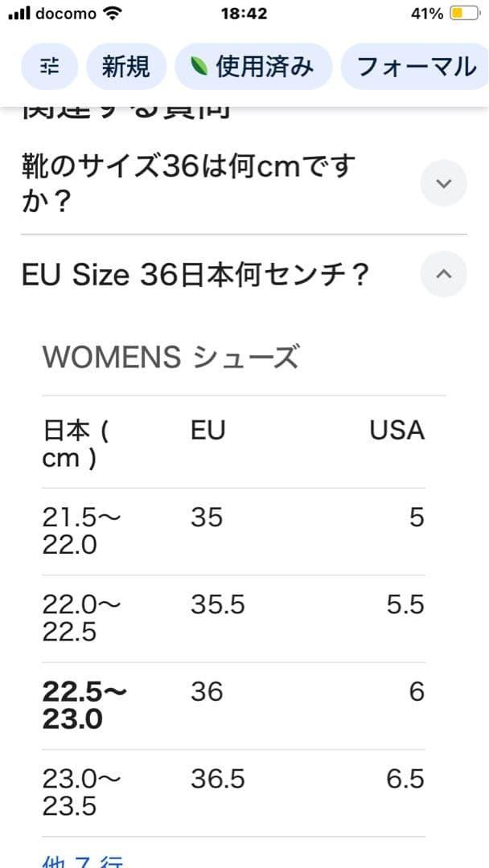Enable the フォーマル filter chip
Viewport: 489px width, 868px height.
416,66
